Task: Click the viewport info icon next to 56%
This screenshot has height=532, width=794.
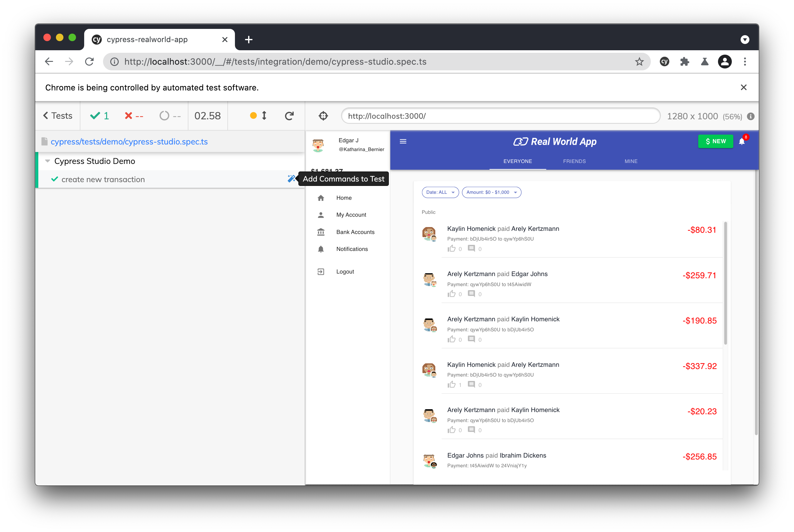Action: [x=751, y=117]
